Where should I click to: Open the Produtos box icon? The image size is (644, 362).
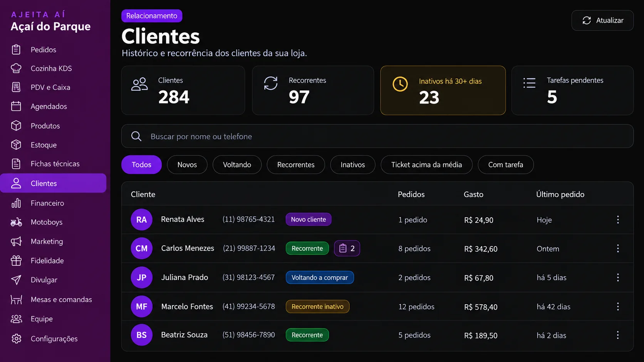click(16, 126)
